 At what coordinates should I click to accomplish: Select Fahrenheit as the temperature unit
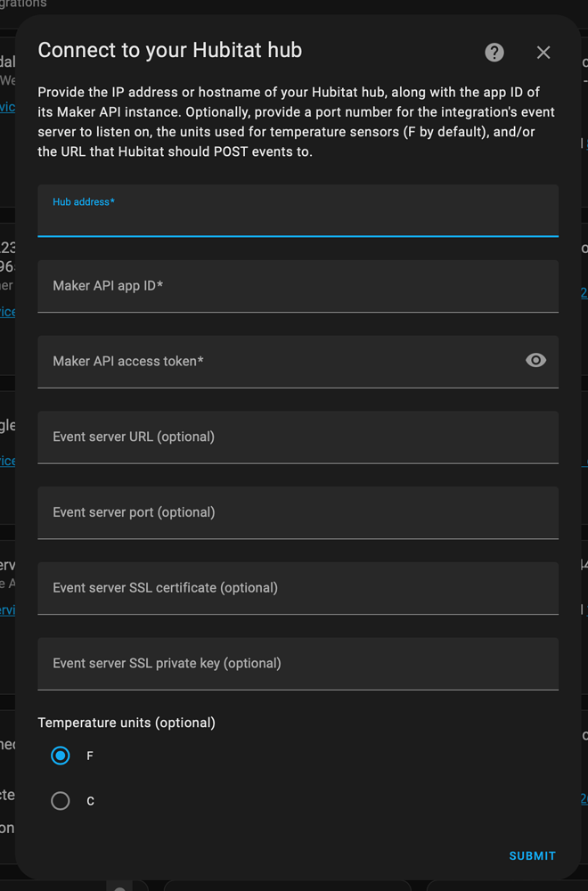coord(60,755)
